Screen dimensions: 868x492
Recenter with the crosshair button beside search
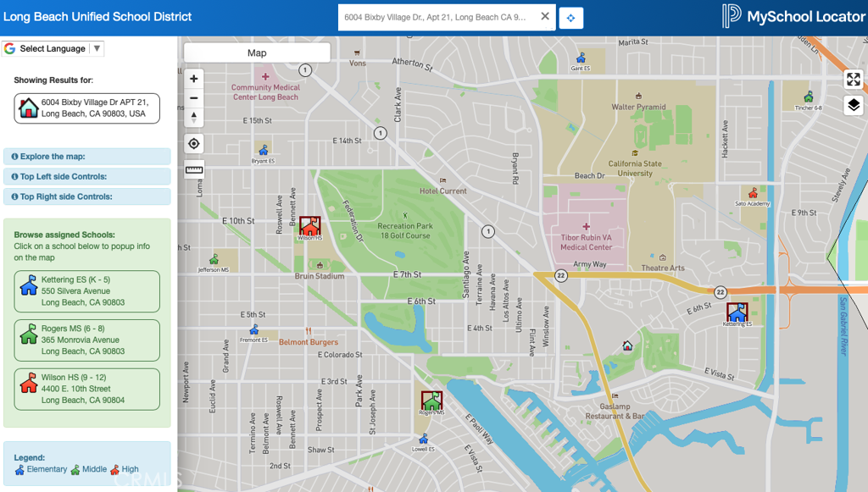point(570,17)
